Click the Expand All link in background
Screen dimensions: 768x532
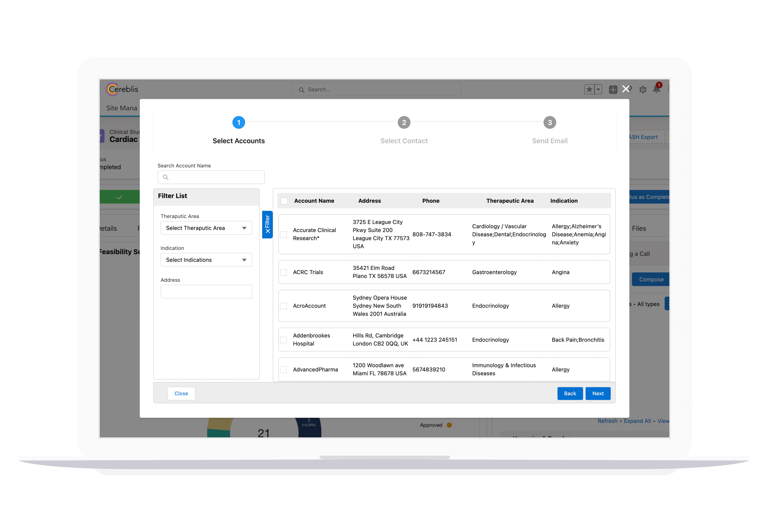coord(637,421)
